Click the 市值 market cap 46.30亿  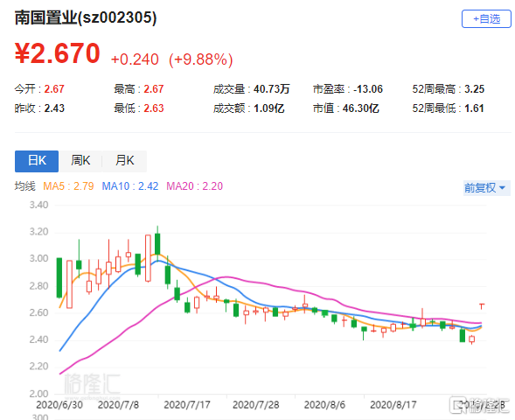click(360, 108)
